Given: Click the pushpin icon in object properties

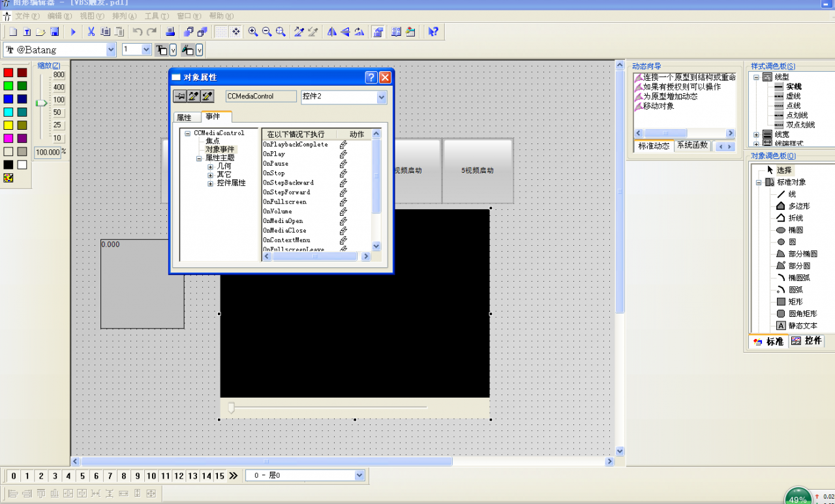Looking at the screenshot, I should point(180,96).
